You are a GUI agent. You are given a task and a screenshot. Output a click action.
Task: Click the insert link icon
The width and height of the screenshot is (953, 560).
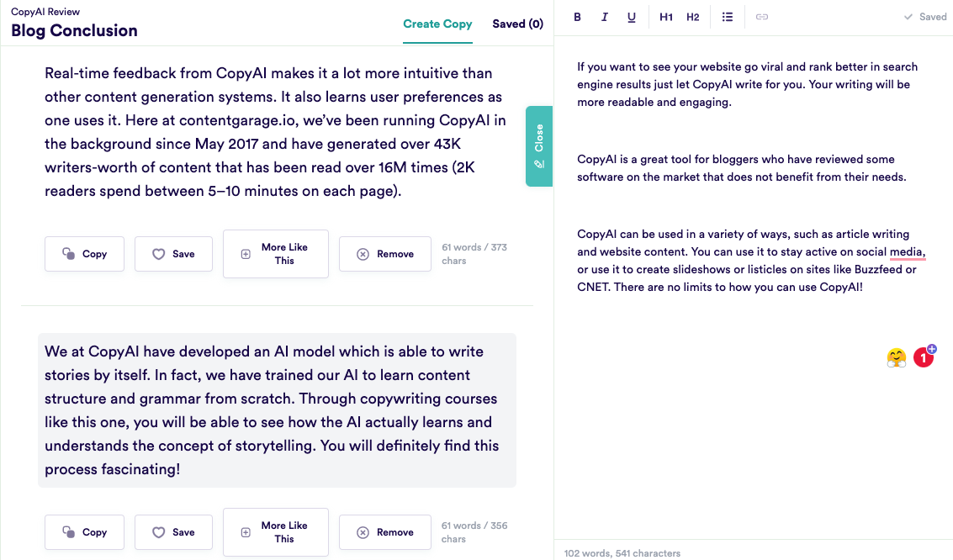point(762,17)
